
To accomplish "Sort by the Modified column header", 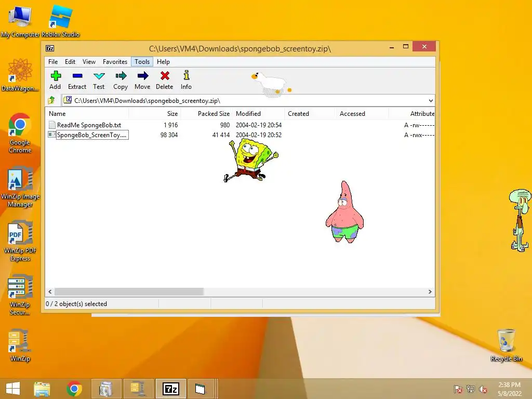I will pyautogui.click(x=259, y=114).
